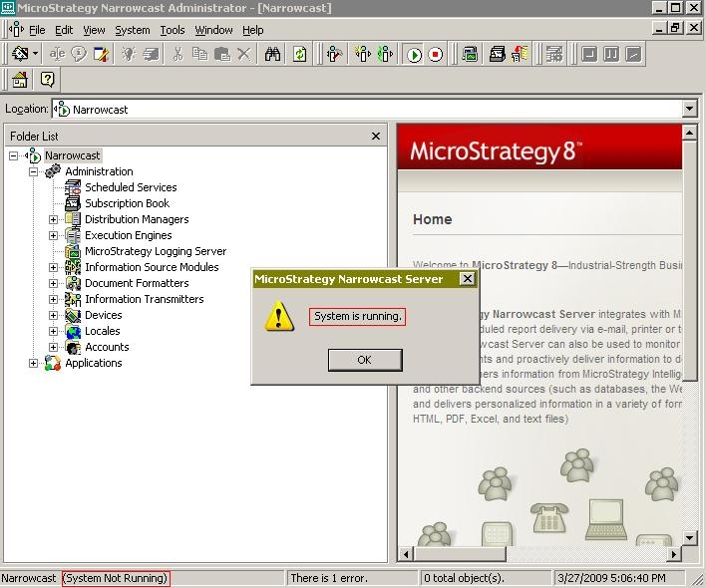Click '0 total object(s).' status entry
Image resolution: width=706 pixels, height=588 pixels.
[x=464, y=578]
